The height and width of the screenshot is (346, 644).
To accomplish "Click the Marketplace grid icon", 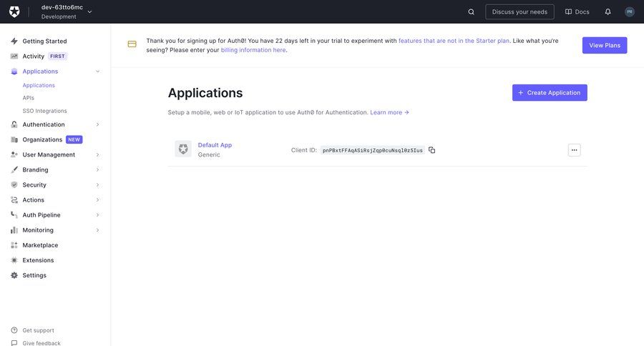I will click(x=14, y=245).
